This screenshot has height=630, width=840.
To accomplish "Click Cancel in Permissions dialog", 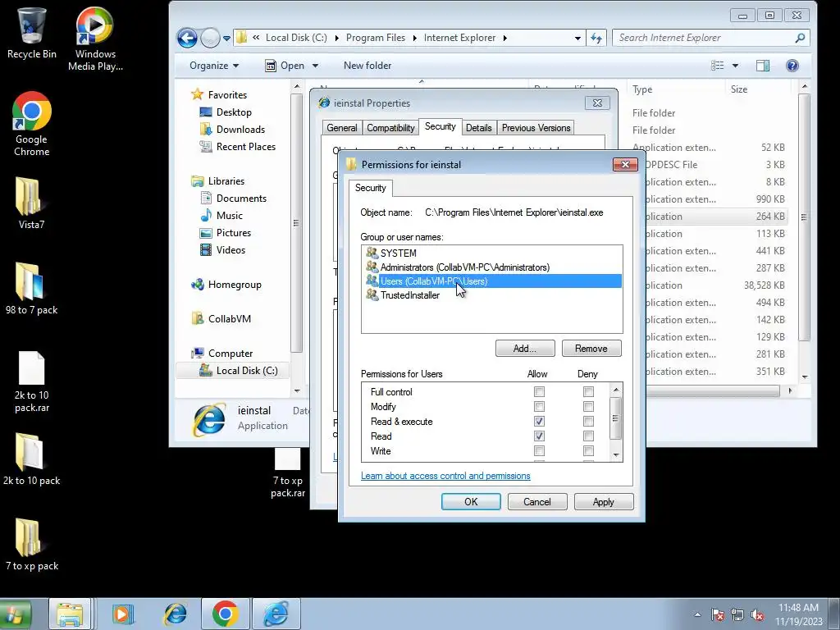I will [537, 501].
